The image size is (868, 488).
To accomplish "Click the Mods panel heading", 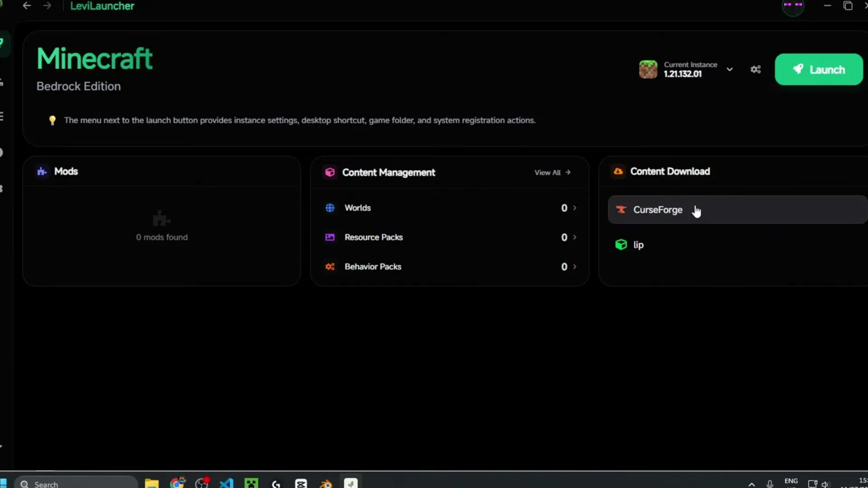I will tap(66, 171).
